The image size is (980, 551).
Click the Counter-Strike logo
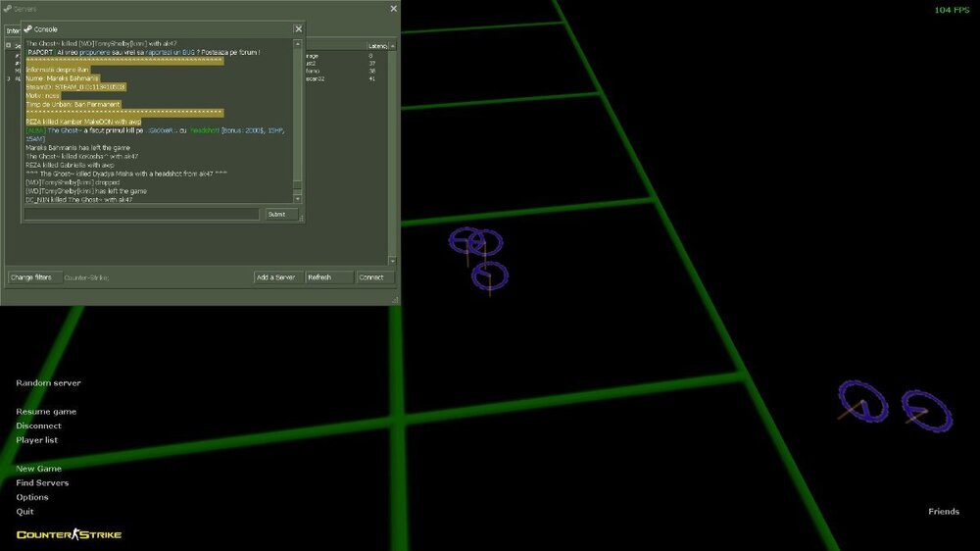point(69,534)
